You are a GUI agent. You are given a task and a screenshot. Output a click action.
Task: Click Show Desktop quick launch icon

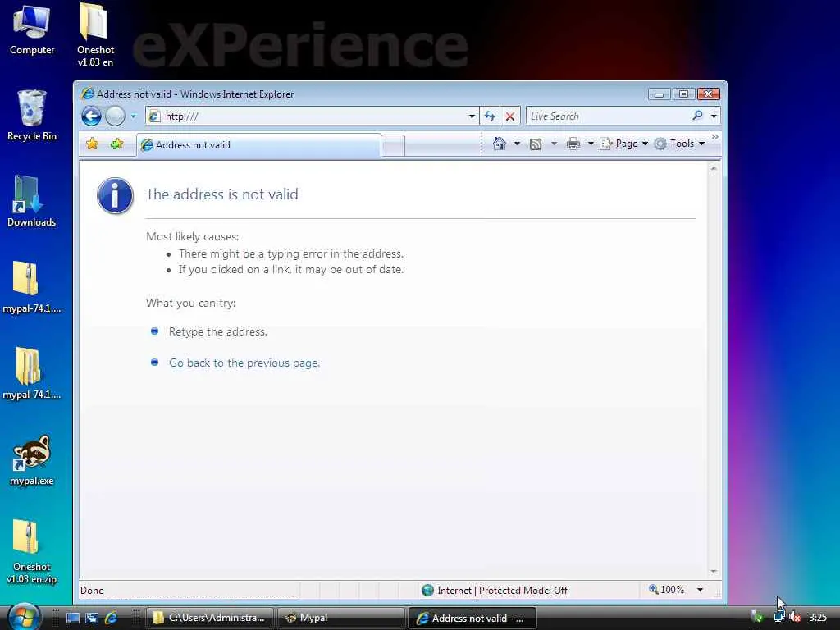73,618
